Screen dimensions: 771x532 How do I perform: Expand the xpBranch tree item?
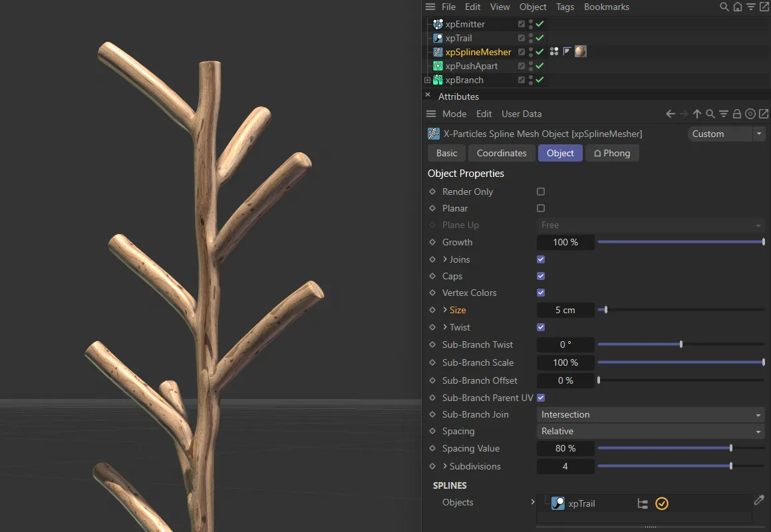(x=427, y=80)
